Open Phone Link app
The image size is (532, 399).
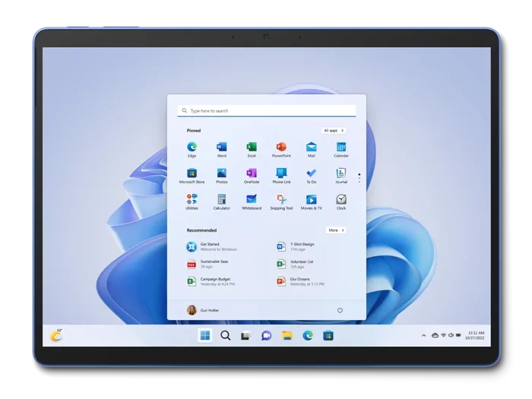point(281,176)
